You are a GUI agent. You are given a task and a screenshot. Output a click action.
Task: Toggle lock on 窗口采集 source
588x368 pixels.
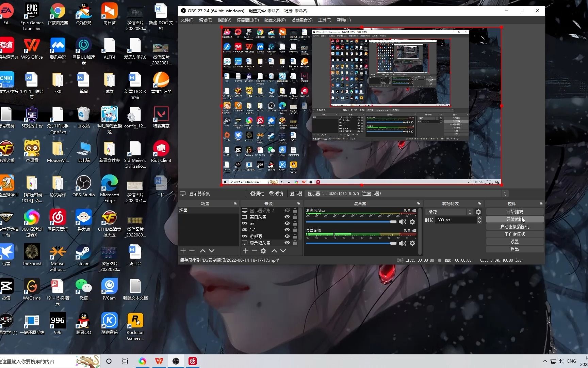point(295,217)
